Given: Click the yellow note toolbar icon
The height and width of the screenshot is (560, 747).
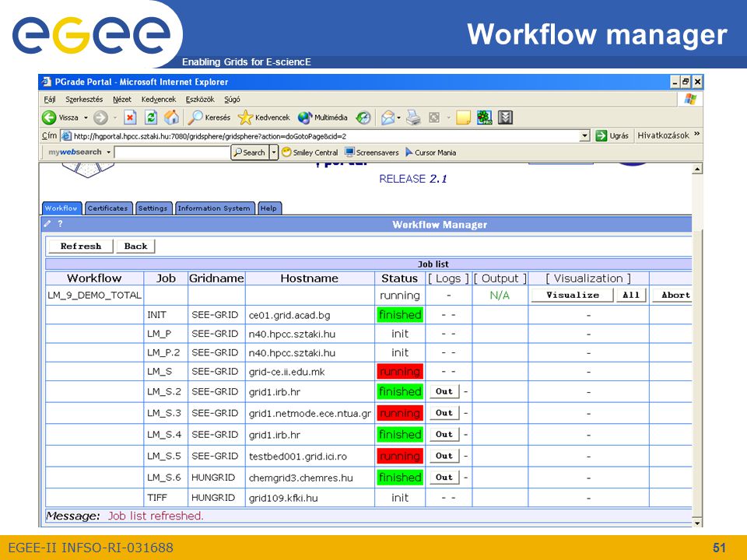Looking at the screenshot, I should click(x=463, y=117).
